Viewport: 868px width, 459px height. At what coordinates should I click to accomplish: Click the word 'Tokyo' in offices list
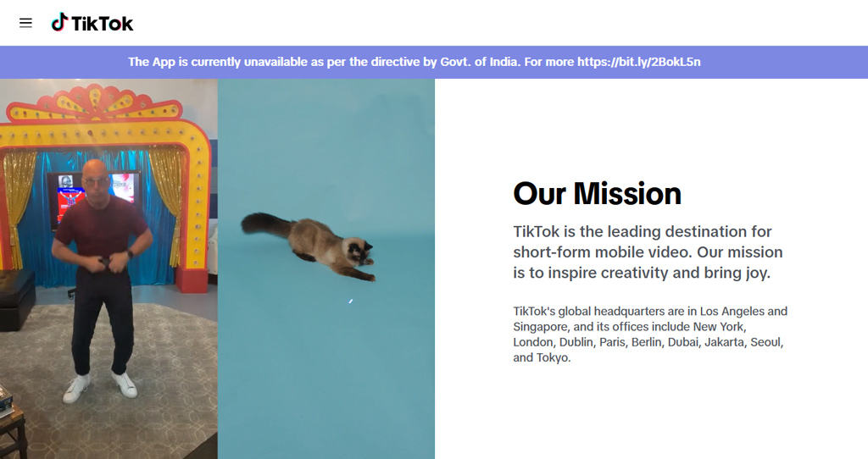pos(553,357)
